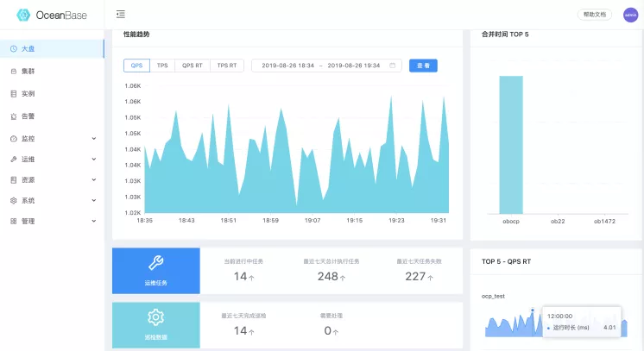Viewport: 644px width, 351px height.
Task: Select the QPS metric toggle
Action: [x=136, y=66]
